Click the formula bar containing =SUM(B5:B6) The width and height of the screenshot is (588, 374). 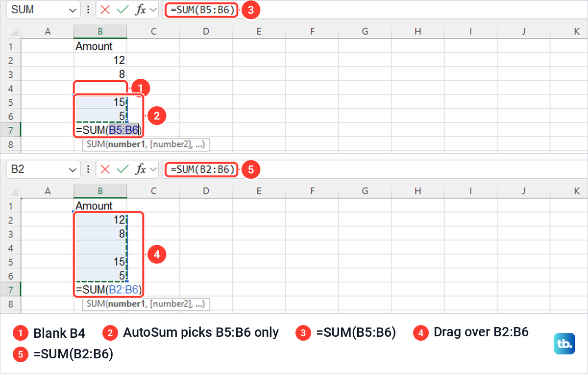tap(375, 10)
